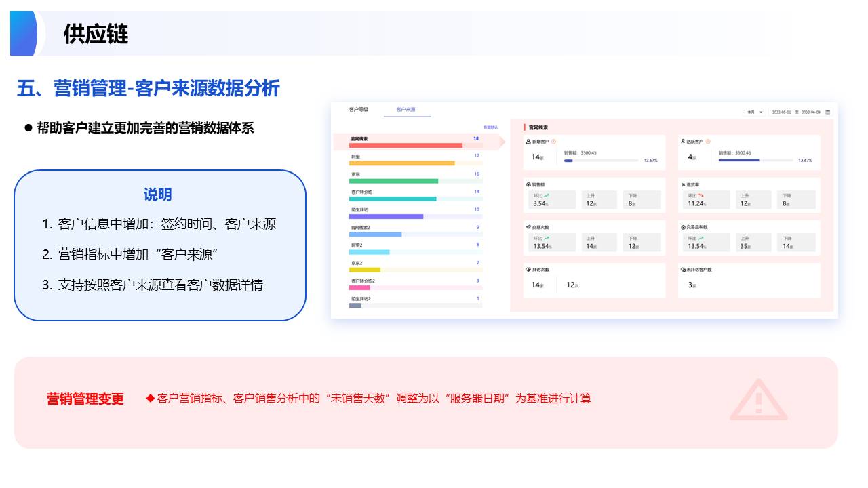This screenshot has width=868, height=488.
Task: Click the 上升 12家 tile under 销售额
Action: 599,200
